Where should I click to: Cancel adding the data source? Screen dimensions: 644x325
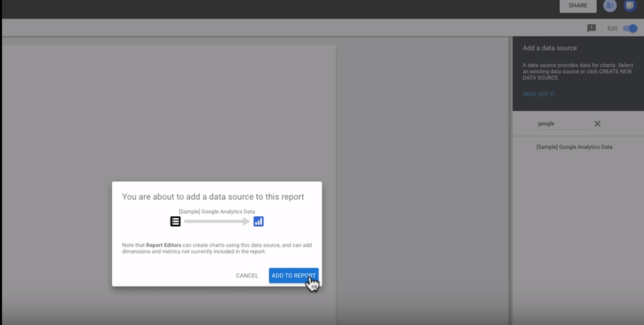(247, 275)
